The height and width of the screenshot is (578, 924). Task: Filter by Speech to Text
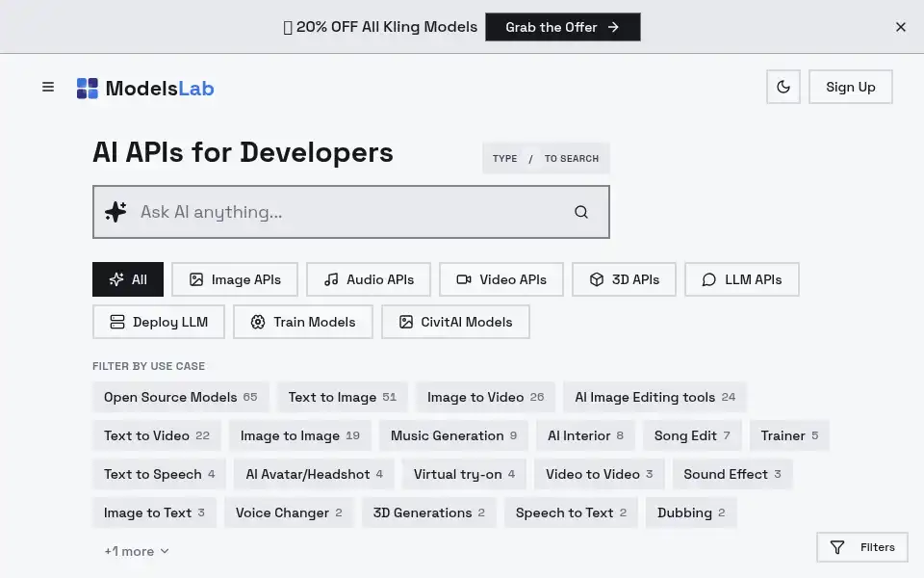tap(571, 512)
